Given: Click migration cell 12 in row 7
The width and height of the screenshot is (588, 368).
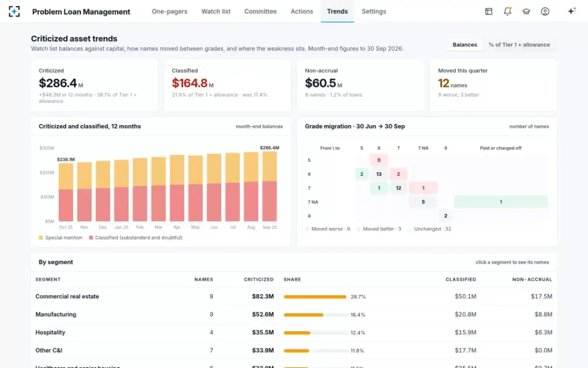Looking at the screenshot, I should (x=398, y=188).
